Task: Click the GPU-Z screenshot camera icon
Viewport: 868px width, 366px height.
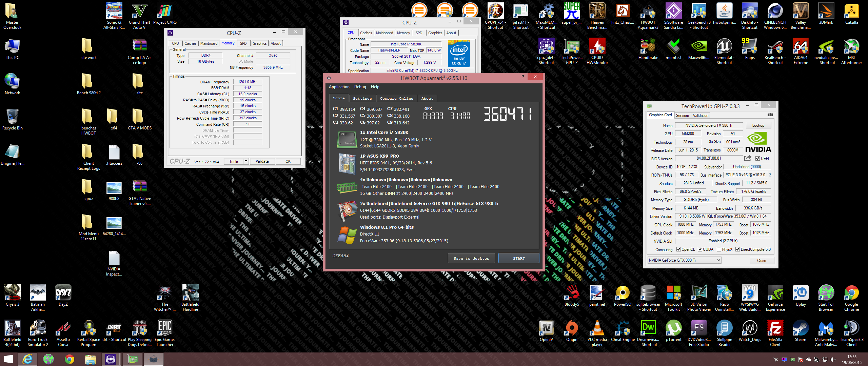Action: (x=770, y=115)
